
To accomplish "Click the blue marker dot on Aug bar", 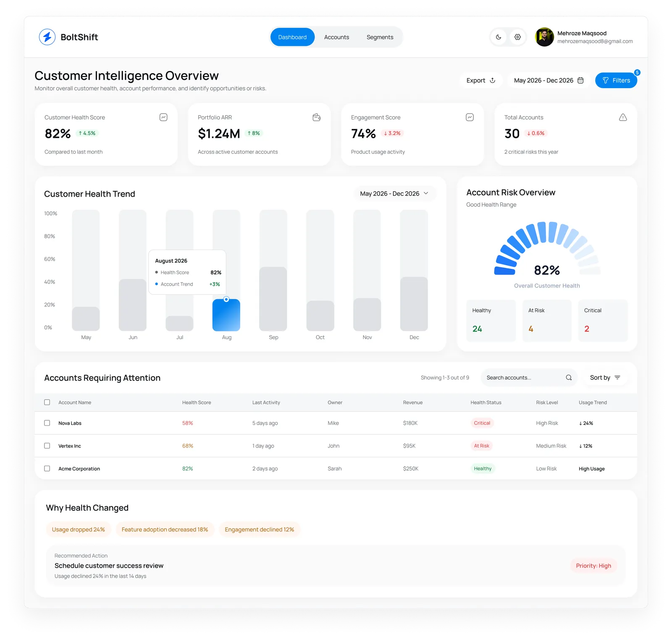I will click(226, 299).
